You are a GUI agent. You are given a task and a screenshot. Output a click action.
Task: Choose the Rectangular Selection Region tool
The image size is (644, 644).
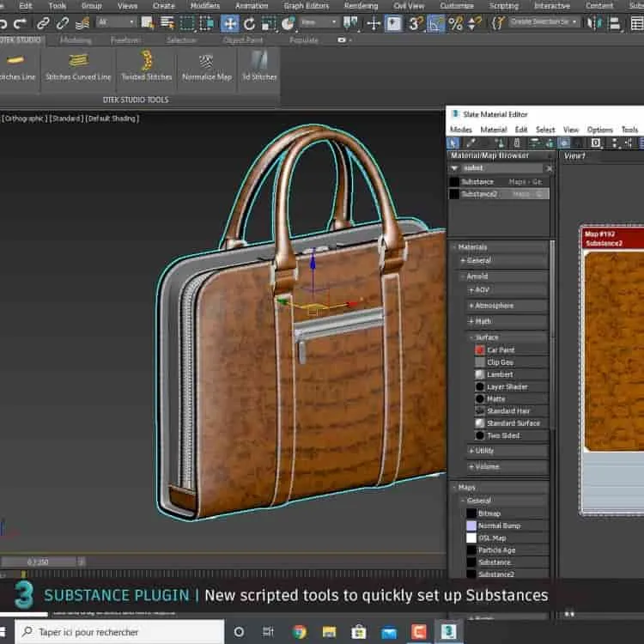(x=187, y=23)
